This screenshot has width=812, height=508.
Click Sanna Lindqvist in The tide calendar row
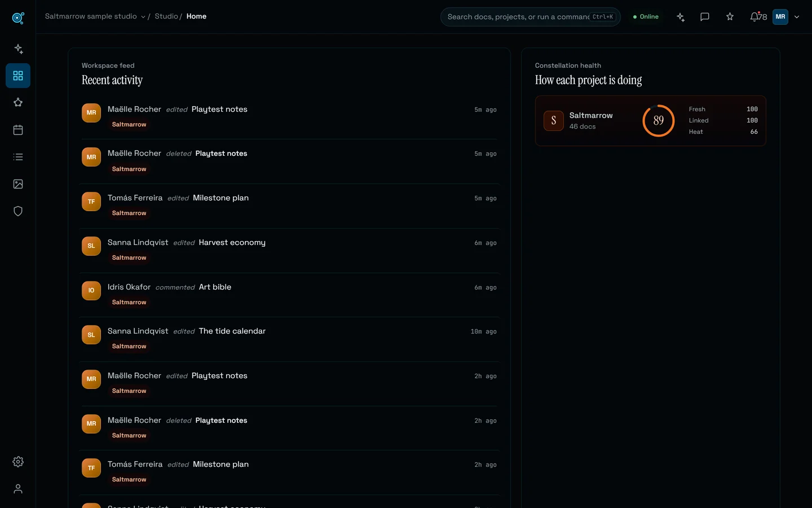(x=138, y=331)
